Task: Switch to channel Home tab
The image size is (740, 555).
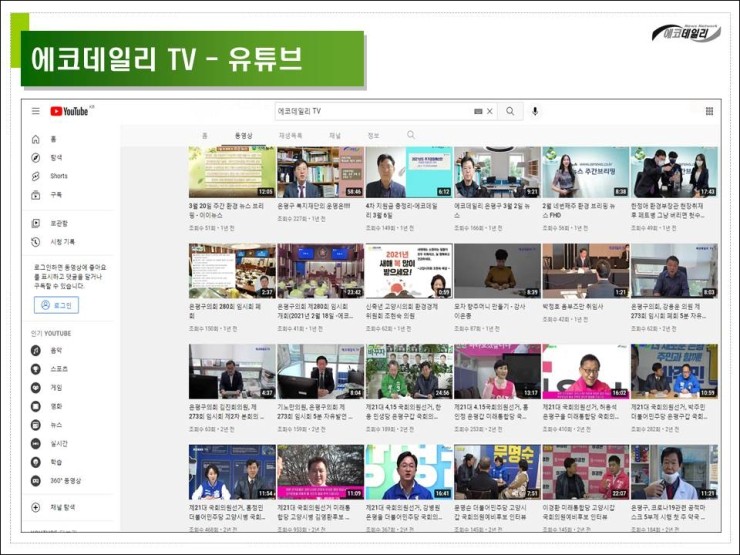Action: pyautogui.click(x=204, y=135)
